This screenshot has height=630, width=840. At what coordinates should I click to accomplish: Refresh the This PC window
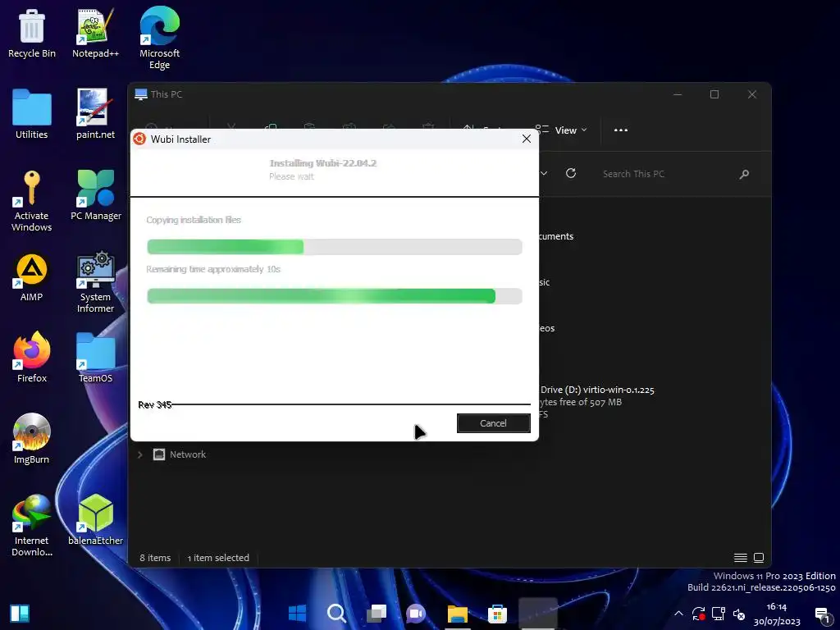click(571, 173)
